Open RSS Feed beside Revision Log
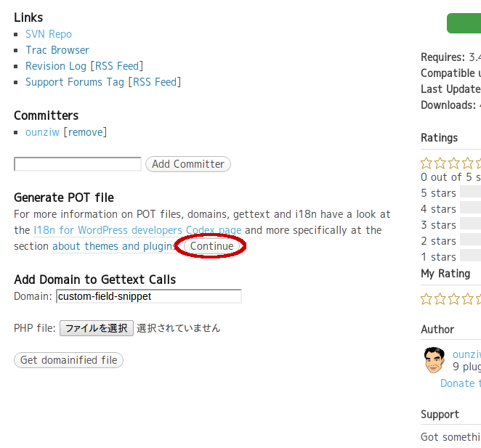481x448 pixels. point(117,66)
